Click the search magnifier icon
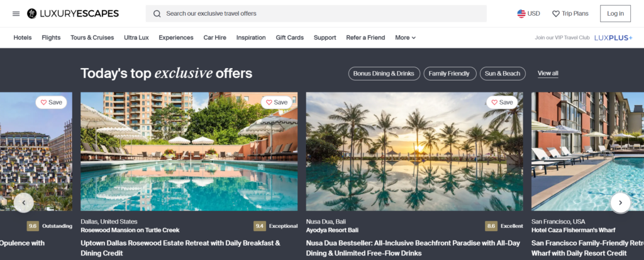This screenshot has width=644, height=260. [157, 14]
